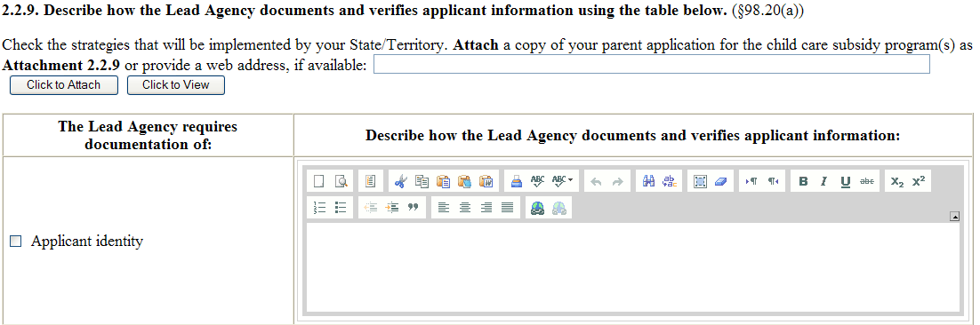Toggle Strikethrough formatting

tap(866, 181)
